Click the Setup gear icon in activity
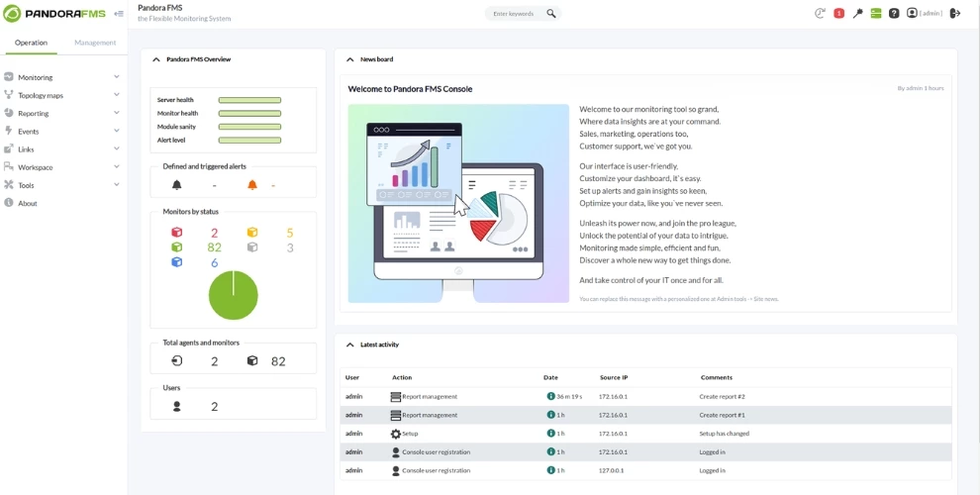Image resolution: width=980 pixels, height=495 pixels. click(396, 434)
